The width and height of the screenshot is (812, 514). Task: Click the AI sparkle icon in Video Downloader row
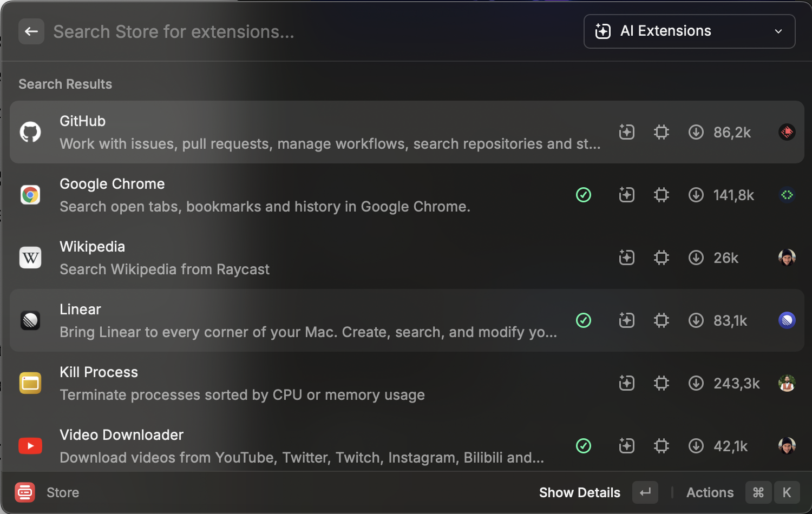tap(627, 446)
